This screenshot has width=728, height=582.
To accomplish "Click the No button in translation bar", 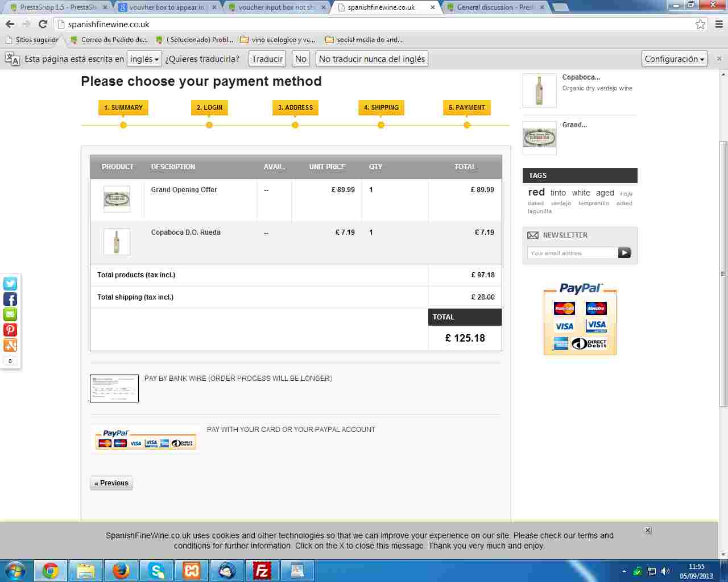I will click(301, 59).
